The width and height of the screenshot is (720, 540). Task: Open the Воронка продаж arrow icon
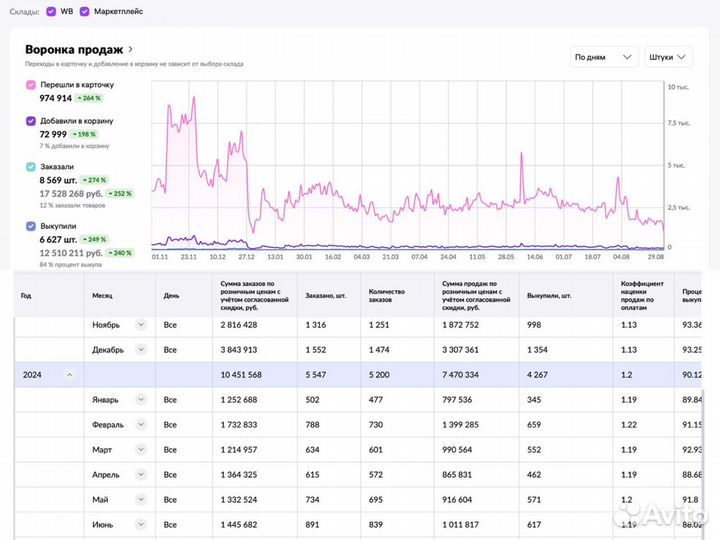131,48
